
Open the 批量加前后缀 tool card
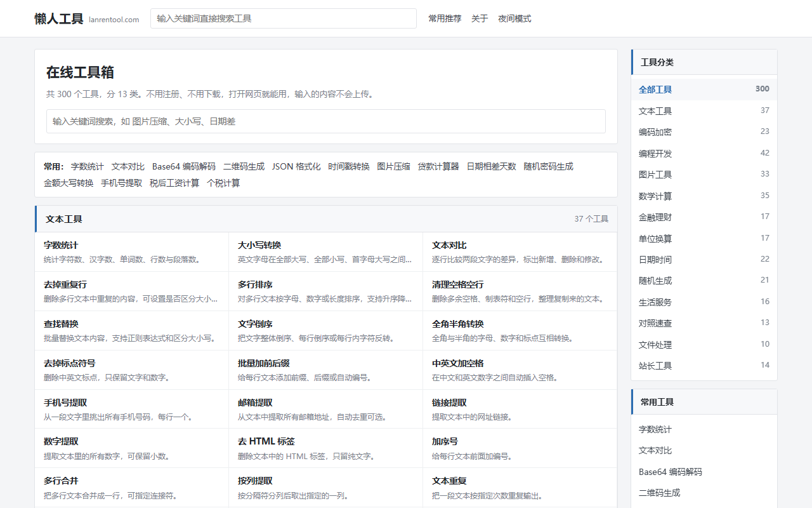325,370
